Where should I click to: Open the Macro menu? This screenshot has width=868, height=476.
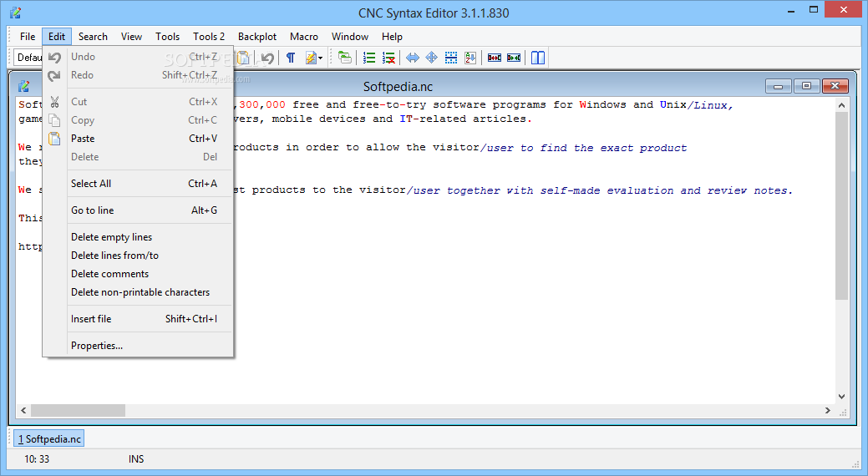click(304, 37)
